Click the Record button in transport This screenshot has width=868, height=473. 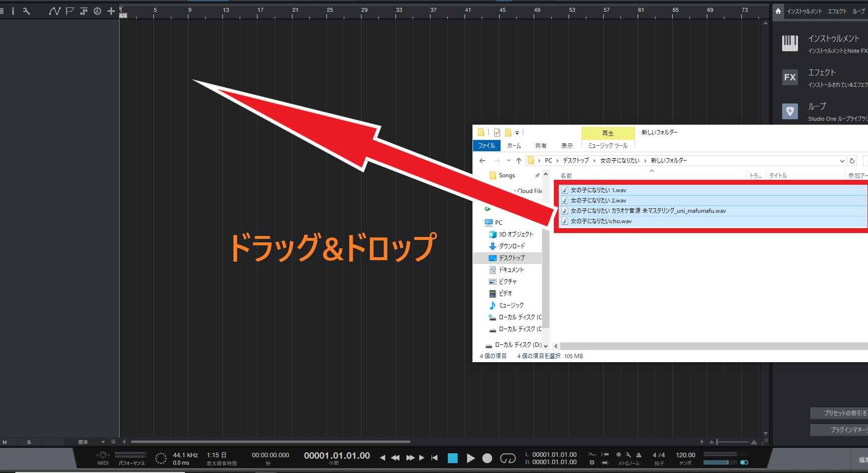coord(487,458)
